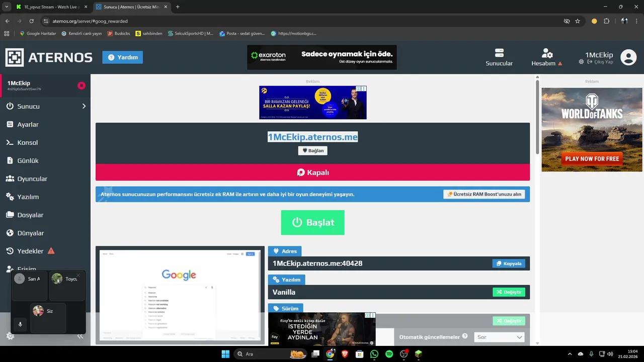Image resolution: width=644 pixels, height=362 pixels.
Task: Click the eye-slash tracking icon in address bar
Action: [x=567, y=21]
